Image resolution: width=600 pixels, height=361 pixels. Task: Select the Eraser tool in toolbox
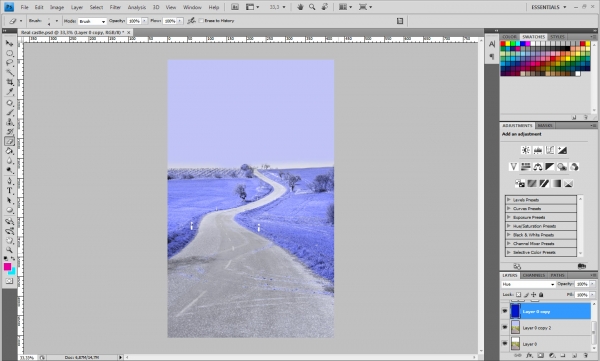(10, 141)
